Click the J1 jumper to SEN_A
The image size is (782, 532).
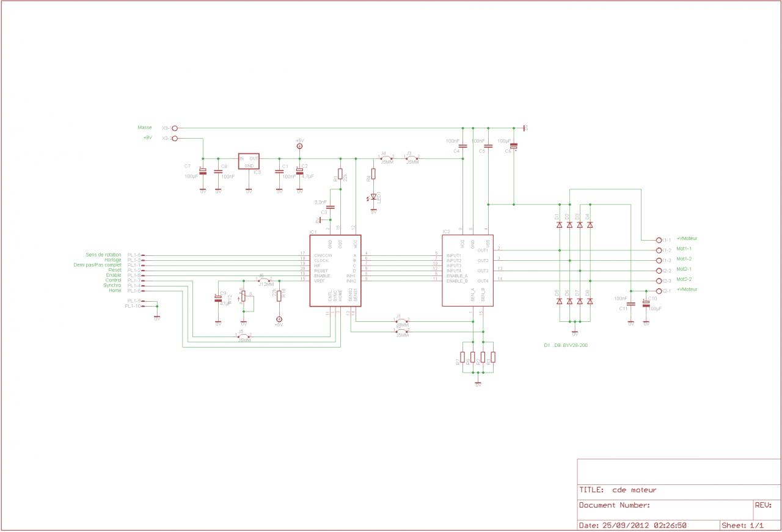[402, 321]
